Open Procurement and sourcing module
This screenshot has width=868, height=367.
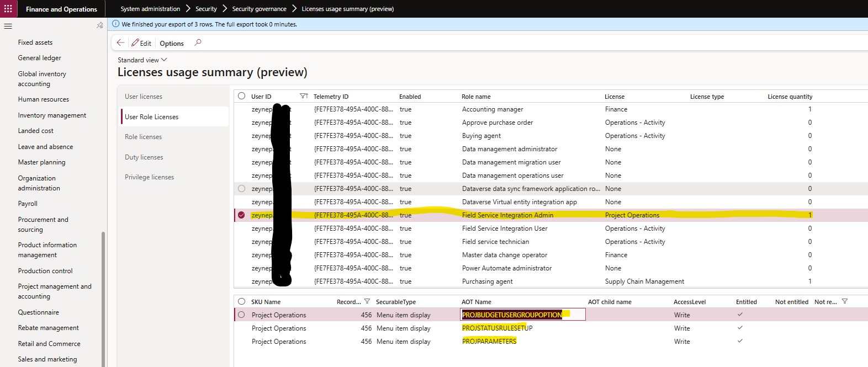[43, 225]
